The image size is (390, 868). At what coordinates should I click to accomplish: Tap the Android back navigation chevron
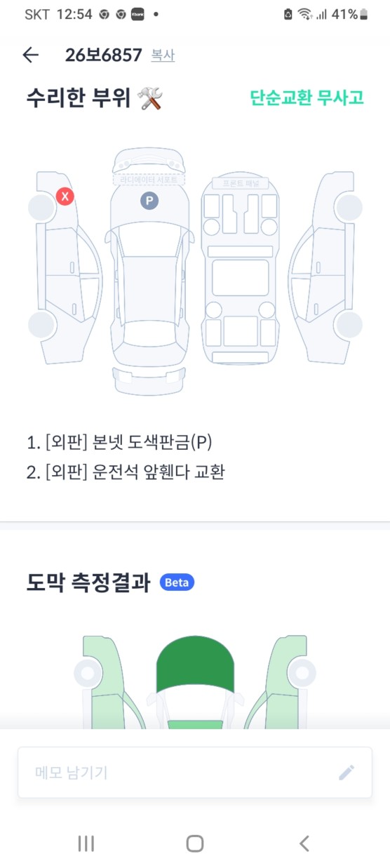(304, 843)
